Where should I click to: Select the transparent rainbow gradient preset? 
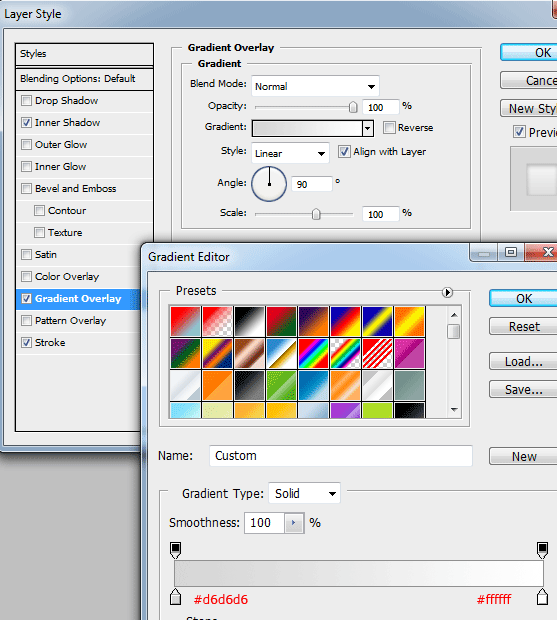coord(346,353)
